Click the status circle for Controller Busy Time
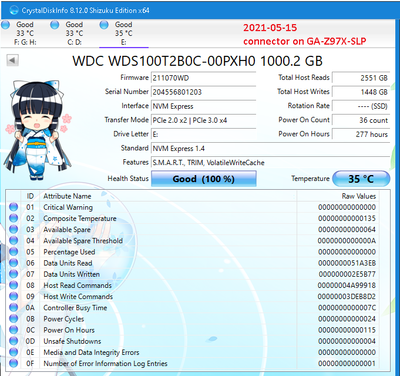400x376 pixels. pyautogui.click(x=13, y=308)
